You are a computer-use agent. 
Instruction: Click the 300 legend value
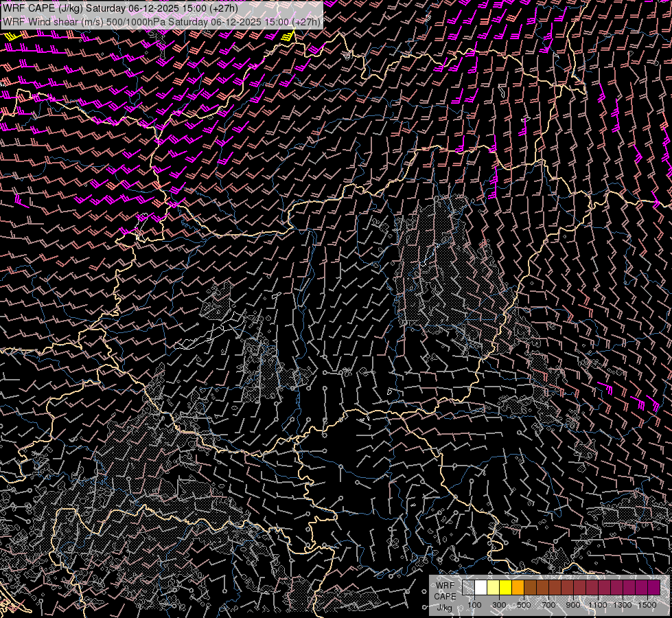pyautogui.click(x=499, y=605)
